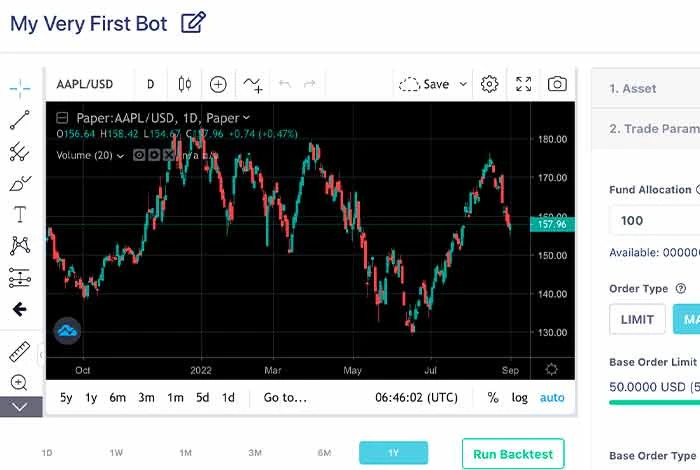Open the candlestick chart style selector
This screenshot has width=700, height=470.
point(184,84)
